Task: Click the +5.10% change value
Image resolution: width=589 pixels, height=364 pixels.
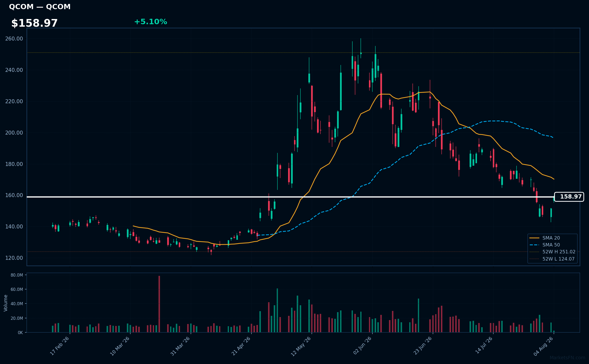Action: coord(151,22)
